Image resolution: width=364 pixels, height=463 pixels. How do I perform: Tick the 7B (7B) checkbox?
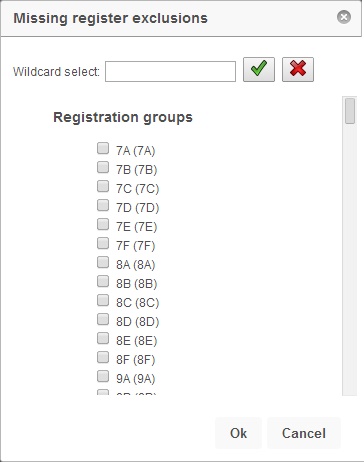[103, 167]
